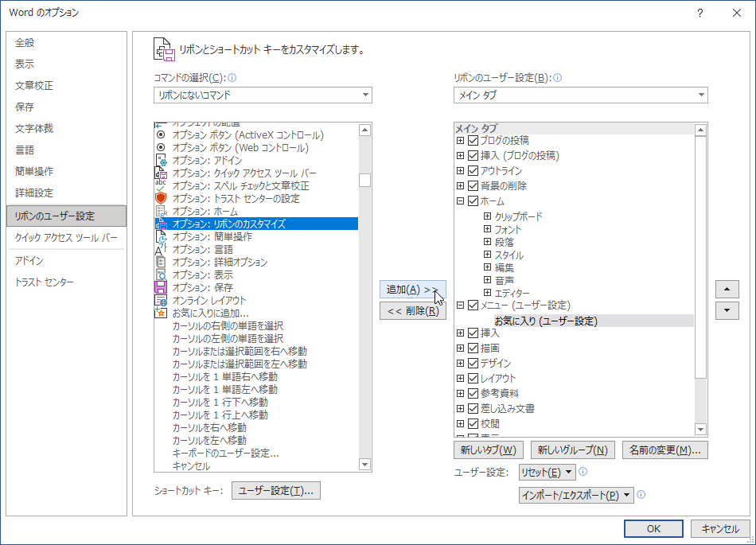Toggle the 背景の削除 checkbox

(x=473, y=185)
